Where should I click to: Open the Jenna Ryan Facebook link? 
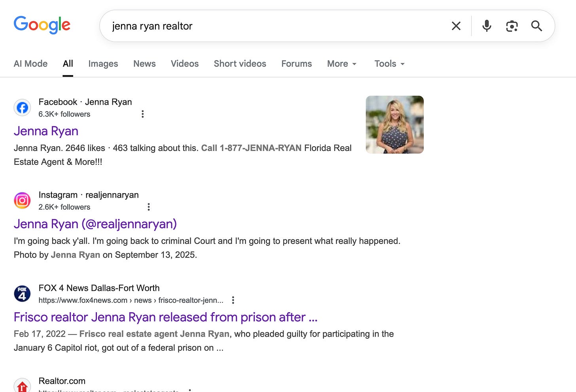click(46, 131)
